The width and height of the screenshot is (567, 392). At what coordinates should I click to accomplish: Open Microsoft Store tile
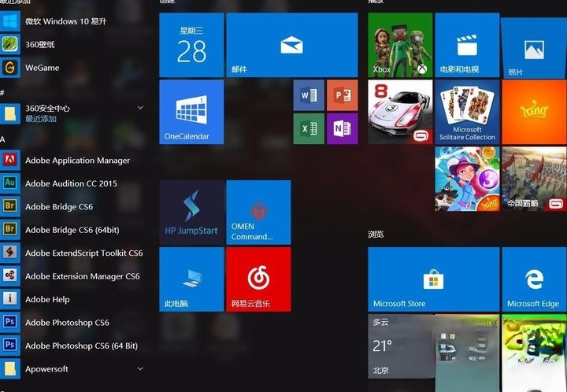tap(433, 279)
